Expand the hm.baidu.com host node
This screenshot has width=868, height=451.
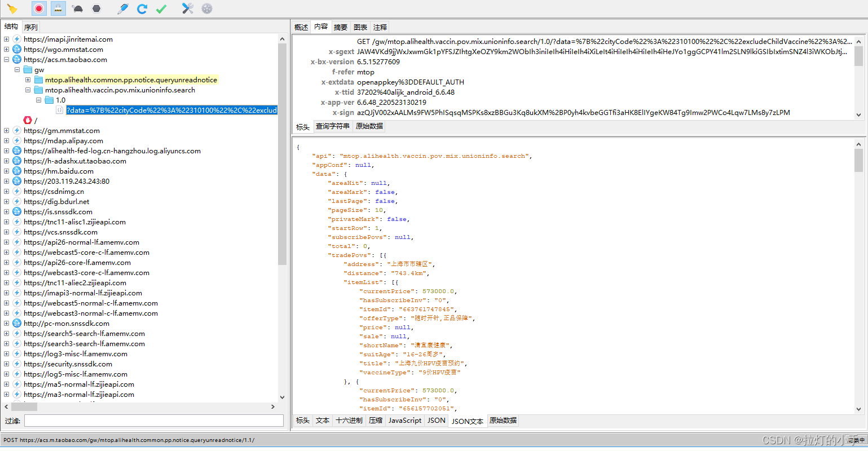(6, 171)
